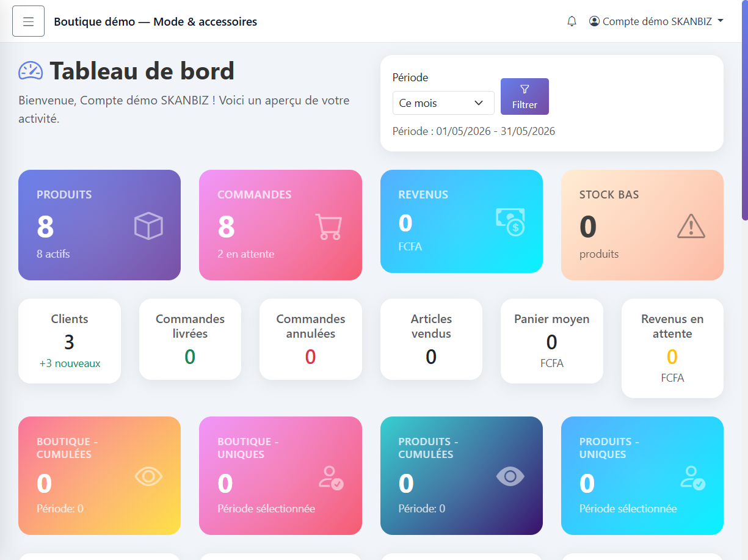Viewport: 748px width, 560px height.
Task: Click the Filtrer button label
Action: pyautogui.click(x=525, y=104)
